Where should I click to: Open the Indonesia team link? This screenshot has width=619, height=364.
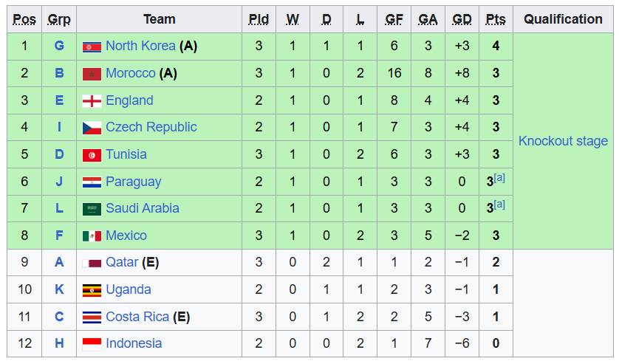[x=134, y=343]
